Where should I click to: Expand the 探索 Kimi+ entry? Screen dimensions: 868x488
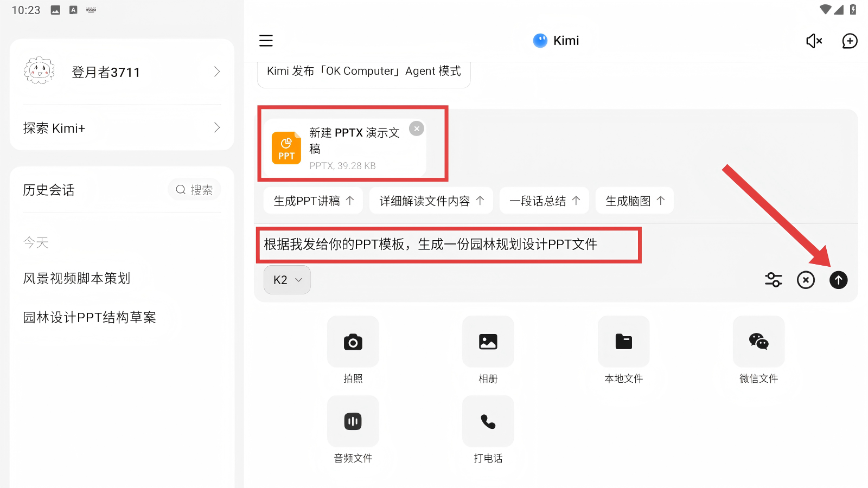[122, 128]
